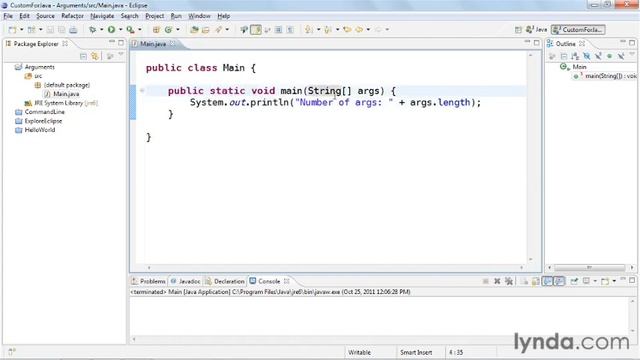The width and height of the screenshot is (640, 360).
Task: Toggle Hide Non-Public Members in Outline toolbar
Action: tap(609, 56)
